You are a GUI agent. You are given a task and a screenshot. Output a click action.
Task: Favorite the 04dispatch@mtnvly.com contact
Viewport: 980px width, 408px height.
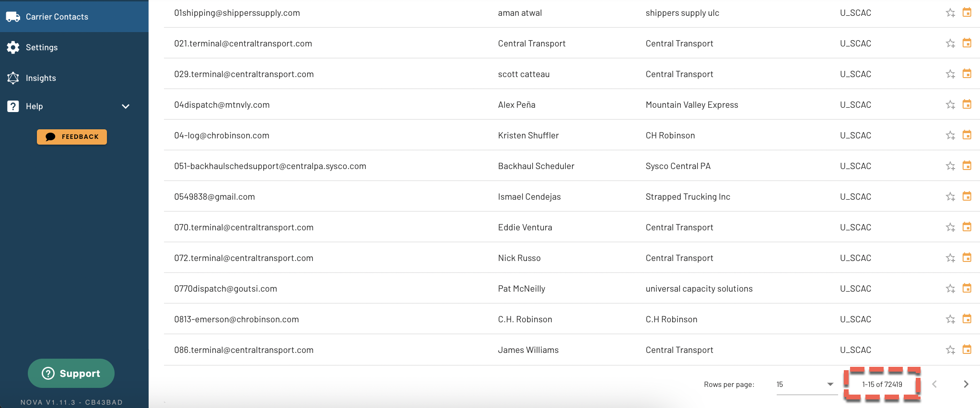[950, 105]
